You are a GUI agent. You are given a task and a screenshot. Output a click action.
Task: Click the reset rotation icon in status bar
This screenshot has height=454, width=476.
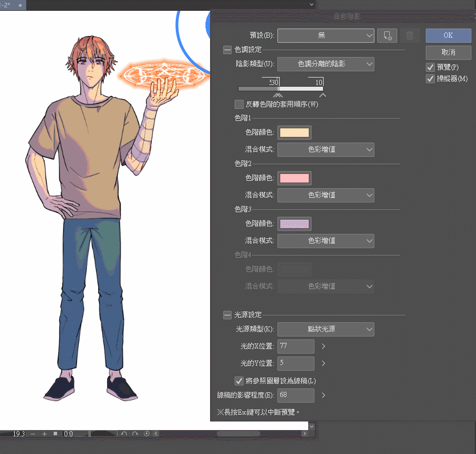point(146,433)
